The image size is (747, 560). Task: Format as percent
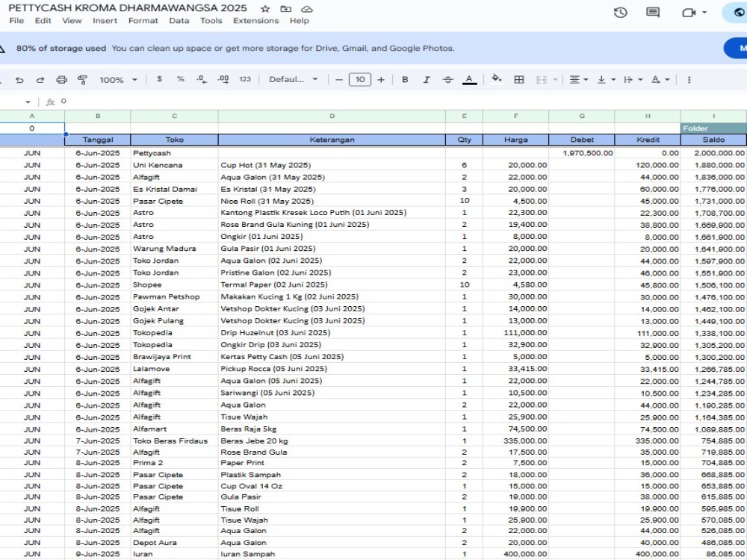pyautogui.click(x=181, y=79)
